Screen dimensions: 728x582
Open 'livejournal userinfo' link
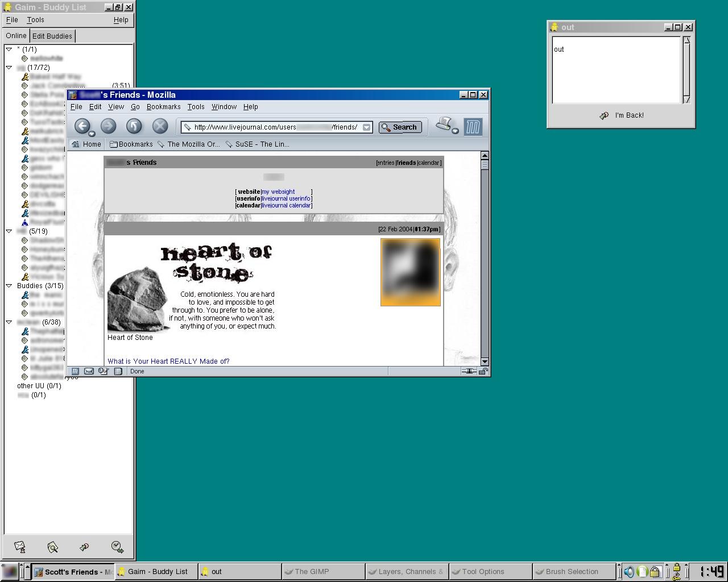286,199
